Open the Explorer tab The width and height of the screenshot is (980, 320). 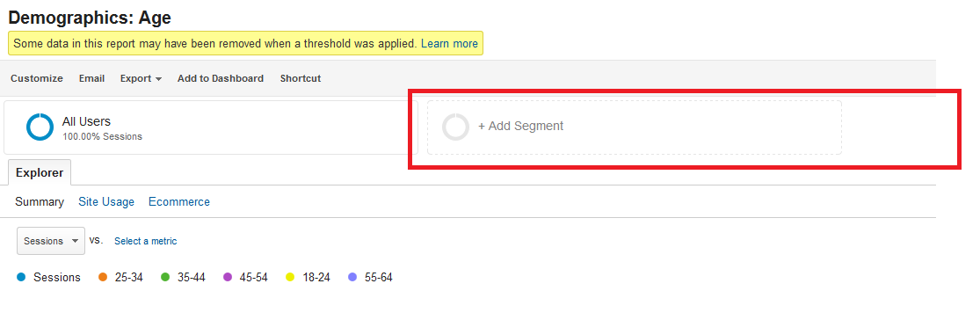(40, 172)
